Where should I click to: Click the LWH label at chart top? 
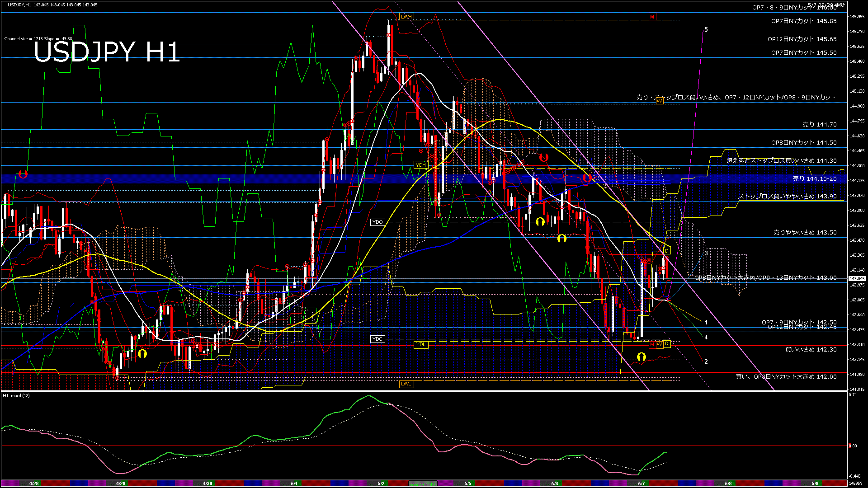pyautogui.click(x=406, y=17)
